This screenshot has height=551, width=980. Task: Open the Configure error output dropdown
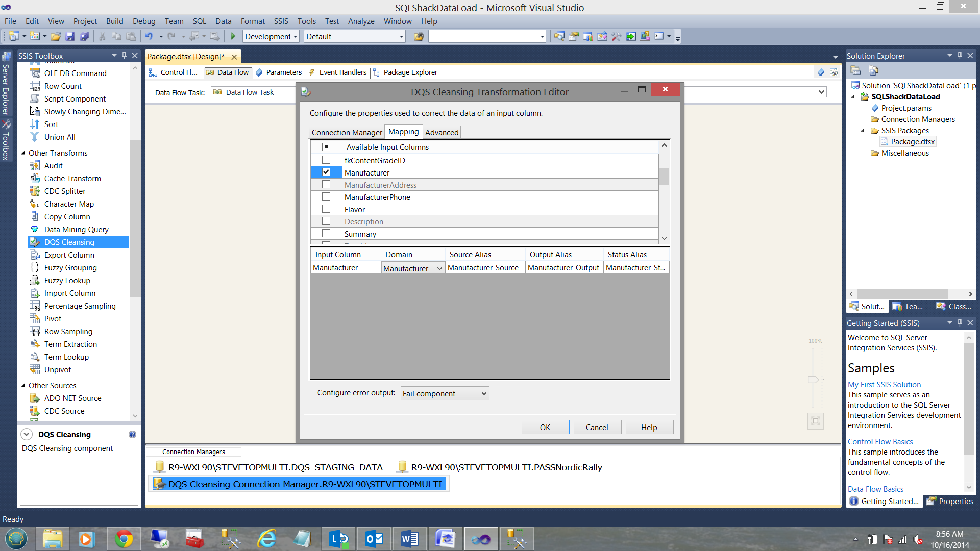[483, 393]
